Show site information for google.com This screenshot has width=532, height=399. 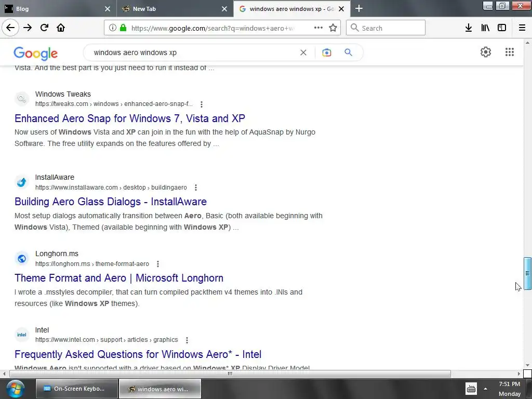113,28
